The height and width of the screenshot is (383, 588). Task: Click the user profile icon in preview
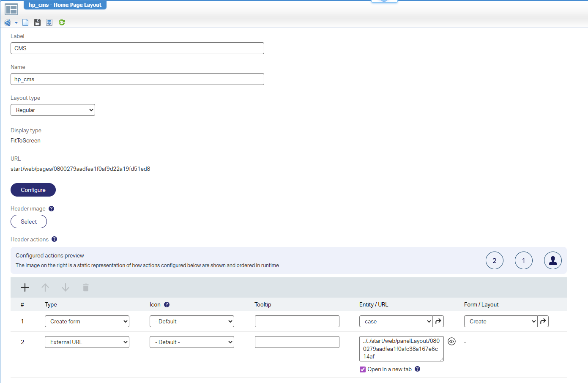pyautogui.click(x=552, y=260)
